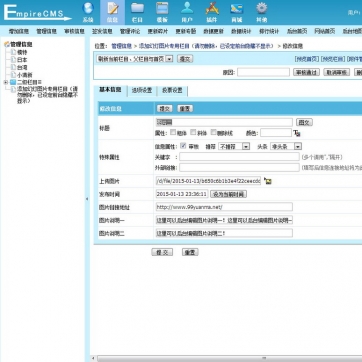The width and height of the screenshot is (362, 362).
Task: Open the 刷新当前栏目 refresh-scope dropdown
Action: 135,59
